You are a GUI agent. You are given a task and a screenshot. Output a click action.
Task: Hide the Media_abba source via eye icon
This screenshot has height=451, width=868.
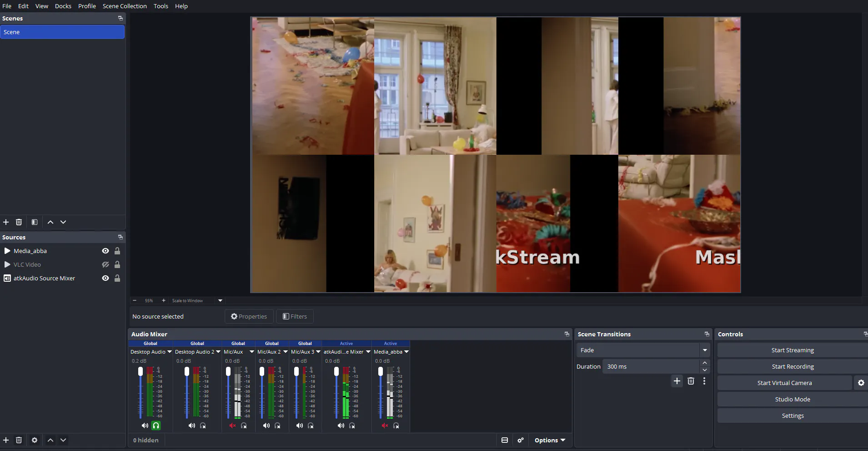(x=105, y=251)
